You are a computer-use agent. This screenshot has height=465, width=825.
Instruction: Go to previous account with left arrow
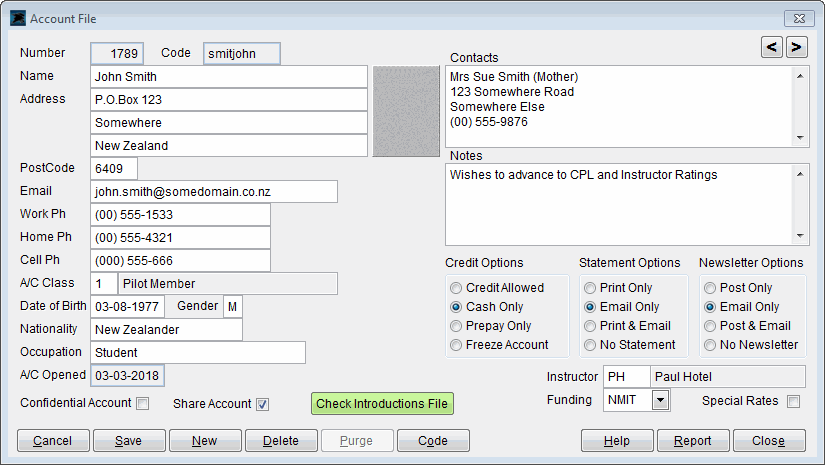click(771, 47)
